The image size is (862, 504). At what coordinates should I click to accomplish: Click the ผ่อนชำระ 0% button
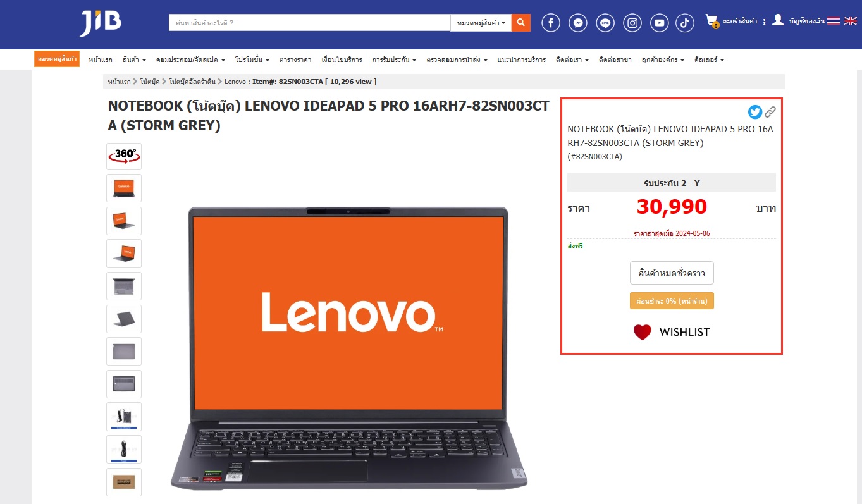point(672,301)
